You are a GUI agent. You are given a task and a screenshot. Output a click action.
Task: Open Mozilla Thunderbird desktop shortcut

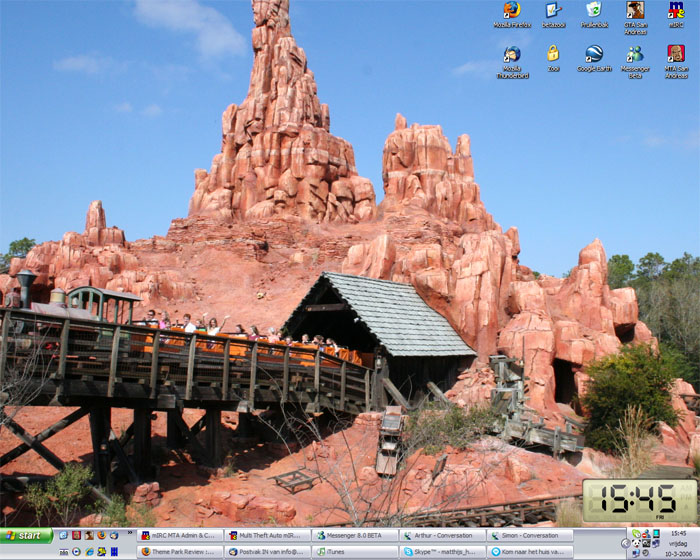click(x=512, y=62)
